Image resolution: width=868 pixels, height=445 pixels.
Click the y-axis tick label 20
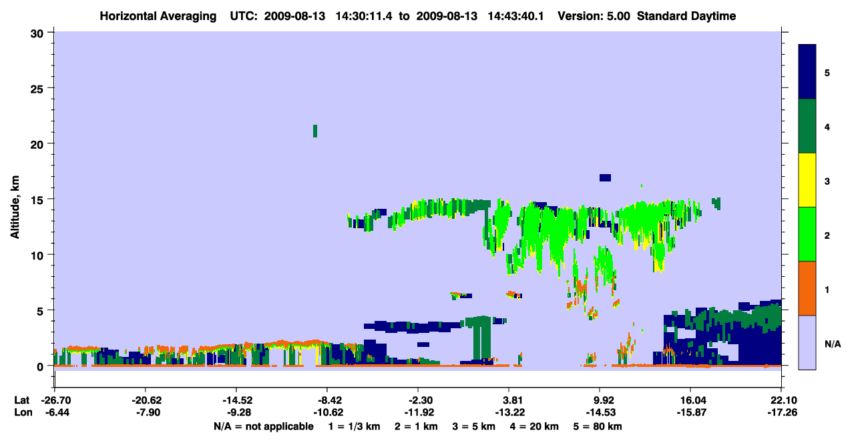pyautogui.click(x=39, y=143)
